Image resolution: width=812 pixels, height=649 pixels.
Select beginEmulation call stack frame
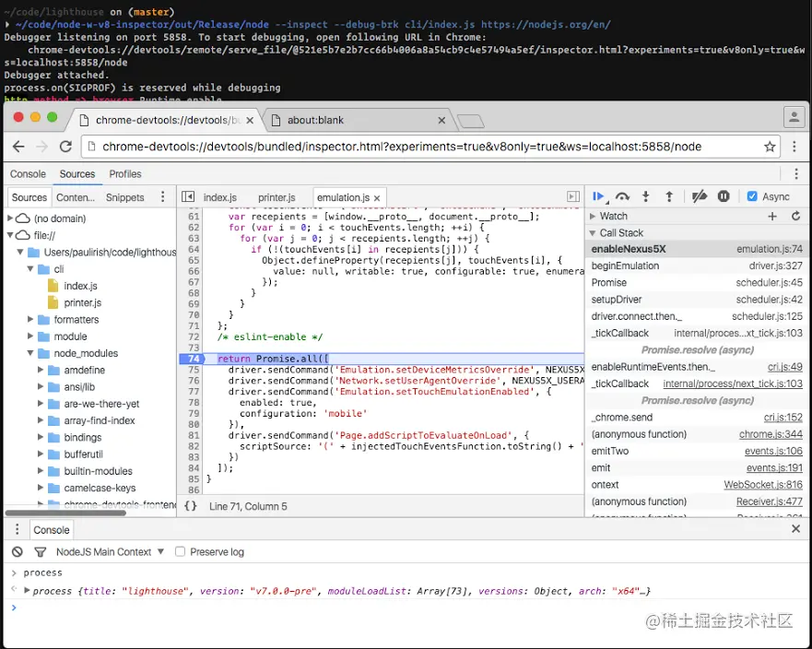tap(697, 265)
